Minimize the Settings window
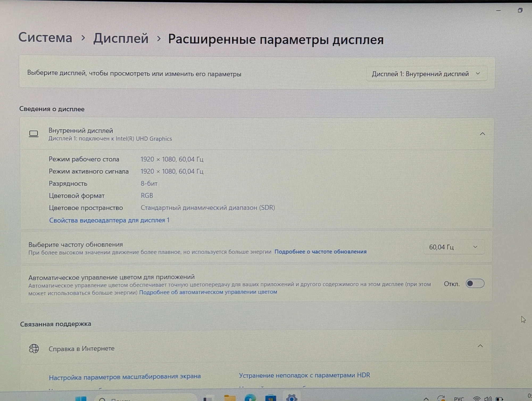 [x=498, y=10]
